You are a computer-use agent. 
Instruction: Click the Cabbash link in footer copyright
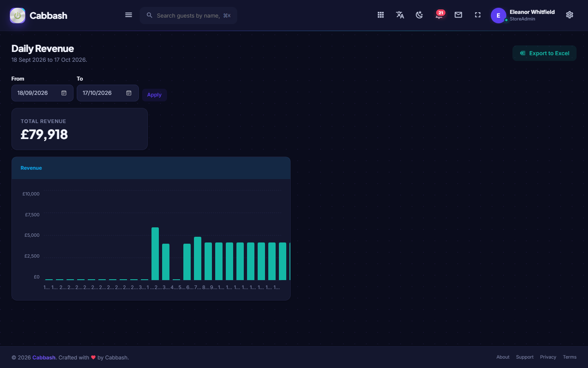point(44,357)
